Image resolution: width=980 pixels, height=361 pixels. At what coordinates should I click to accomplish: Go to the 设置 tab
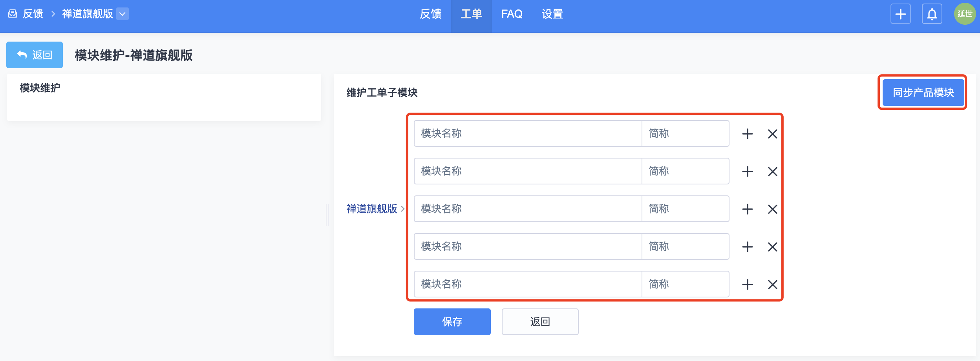coord(552,14)
